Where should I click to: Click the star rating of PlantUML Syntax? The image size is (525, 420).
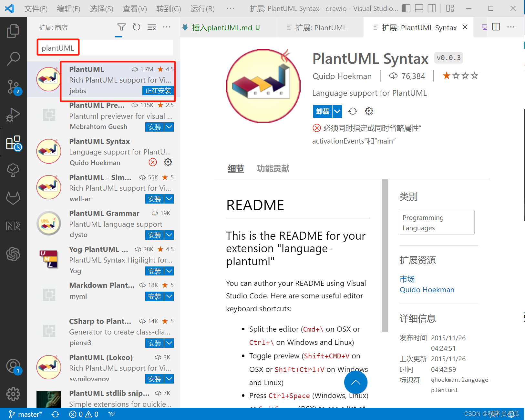[460, 76]
